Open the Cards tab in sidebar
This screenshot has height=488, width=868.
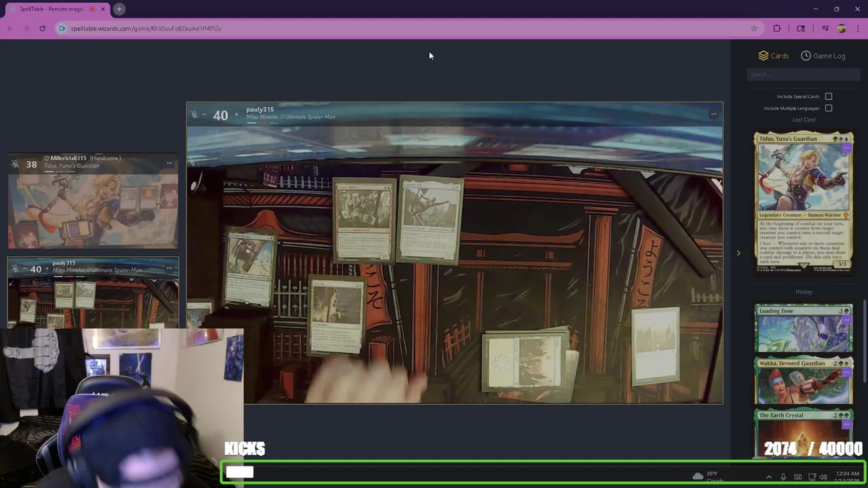coord(773,56)
